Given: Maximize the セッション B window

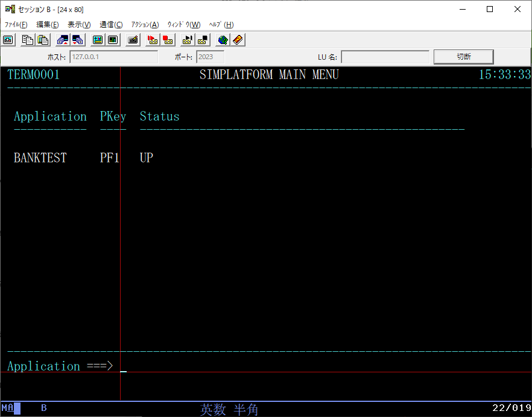Looking at the screenshot, I should (x=490, y=9).
